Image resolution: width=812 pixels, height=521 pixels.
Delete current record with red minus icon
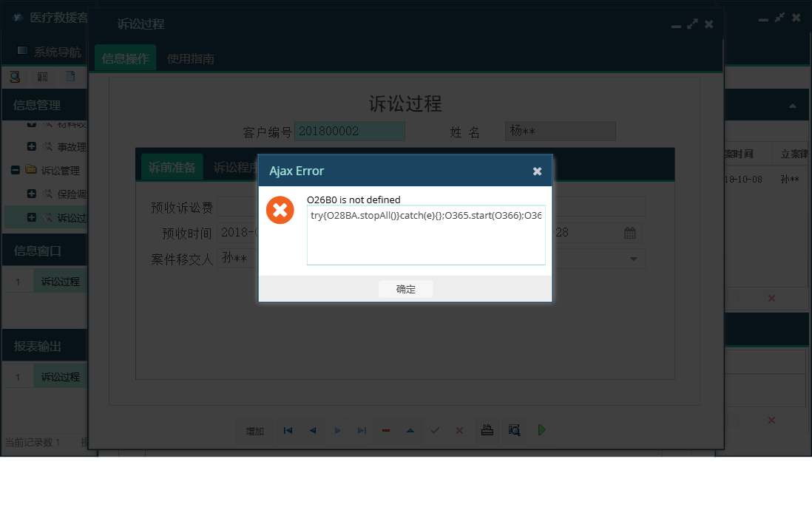pos(385,430)
